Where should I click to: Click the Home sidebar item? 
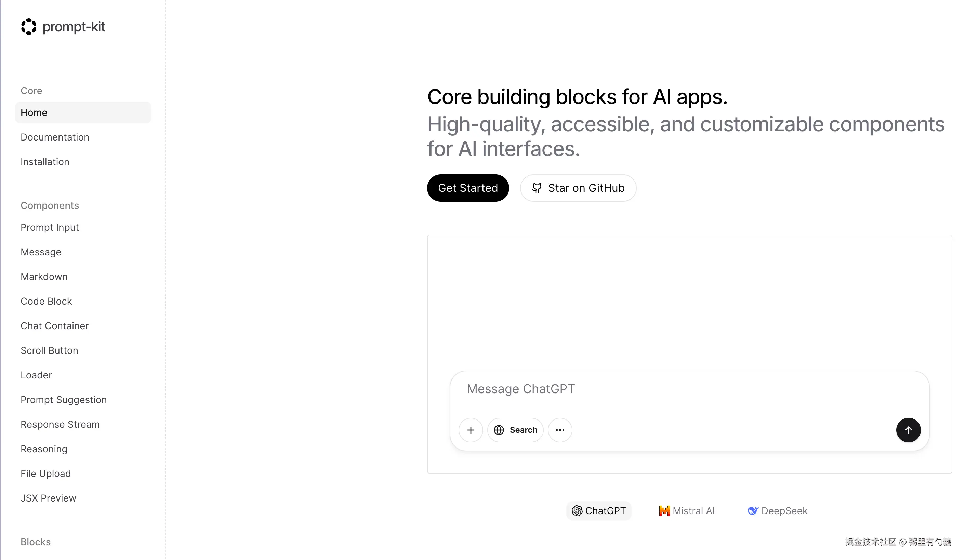point(34,112)
